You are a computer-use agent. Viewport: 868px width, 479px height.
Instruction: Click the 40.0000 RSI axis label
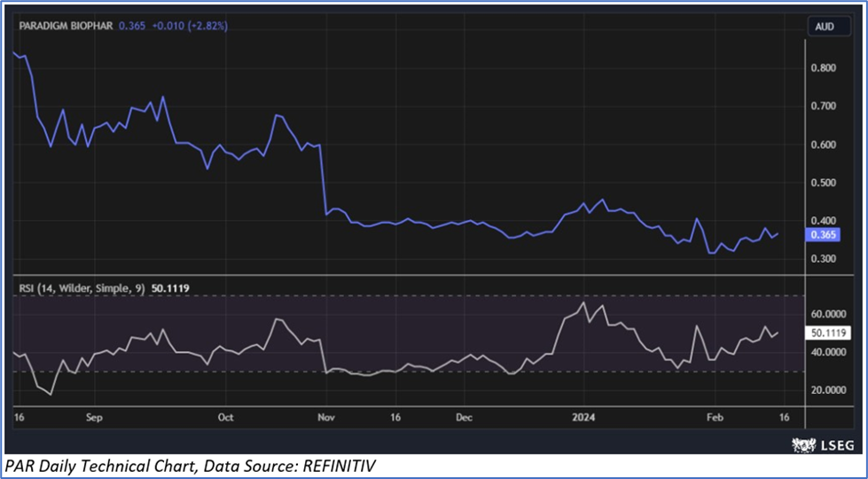coord(829,352)
